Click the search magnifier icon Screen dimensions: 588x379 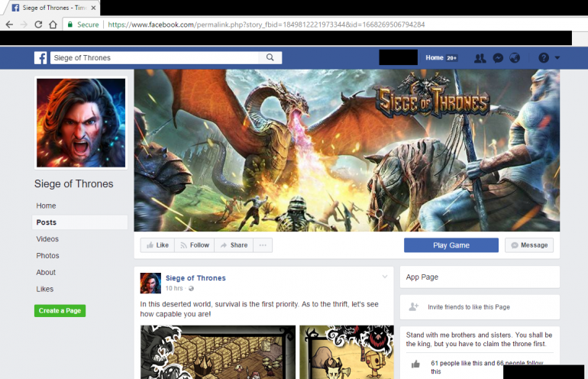click(270, 58)
